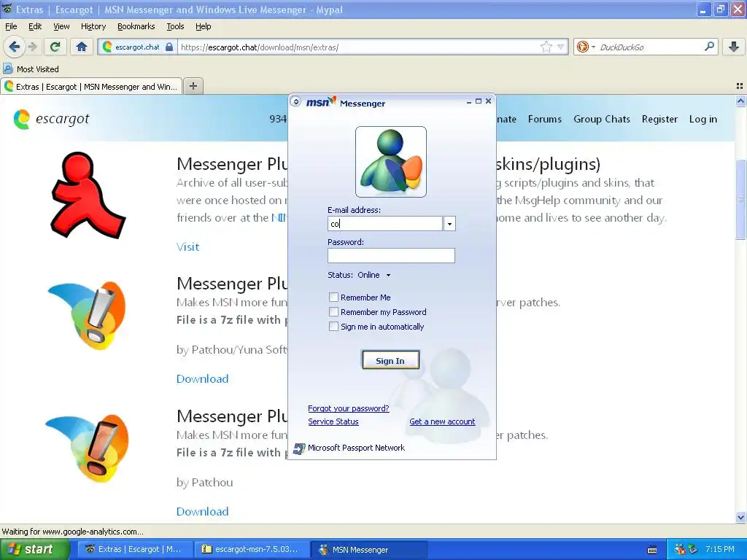Click the on-screen keyboard tray icon
Viewport: 747px width, 560px height.
652,550
